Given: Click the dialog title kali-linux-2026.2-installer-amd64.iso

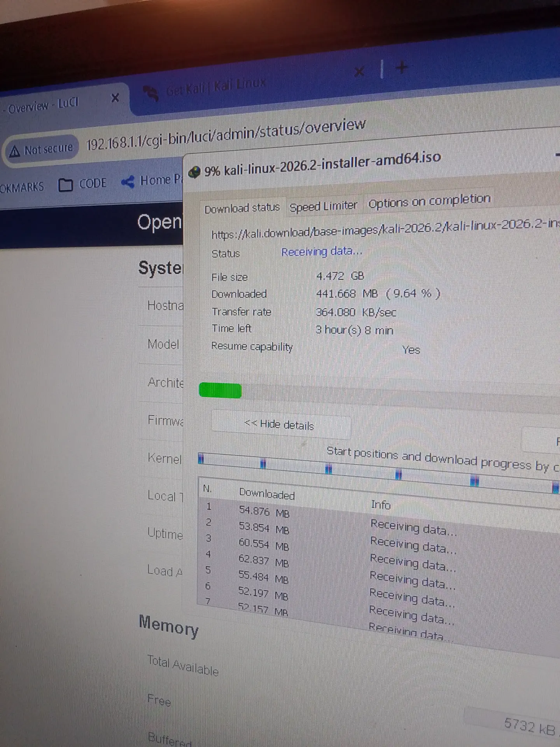Looking at the screenshot, I should (x=332, y=164).
